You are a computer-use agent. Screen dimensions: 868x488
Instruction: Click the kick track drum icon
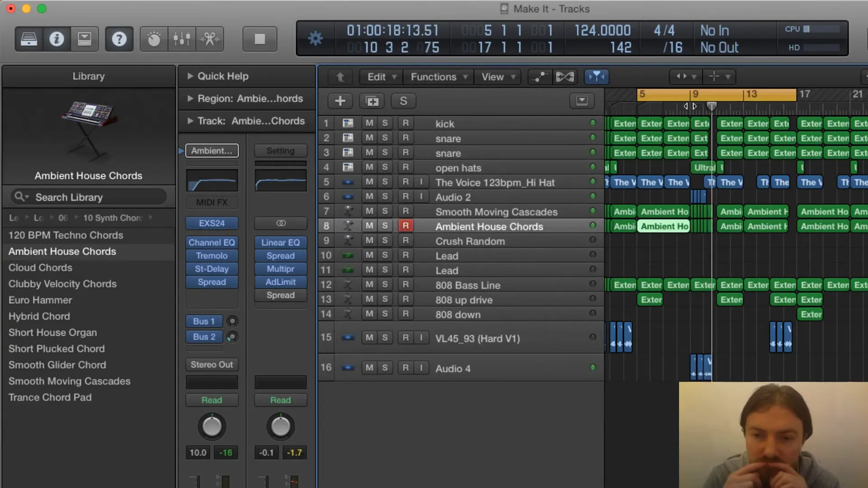click(x=348, y=123)
